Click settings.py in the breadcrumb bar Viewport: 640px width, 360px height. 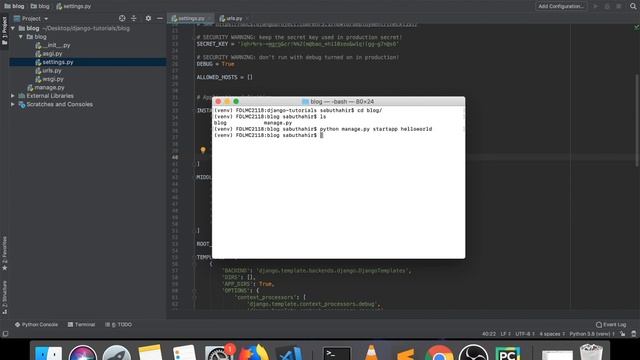pos(74,6)
